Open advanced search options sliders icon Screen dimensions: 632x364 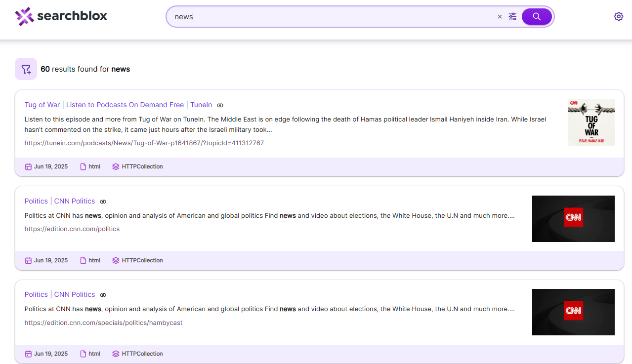pos(512,17)
